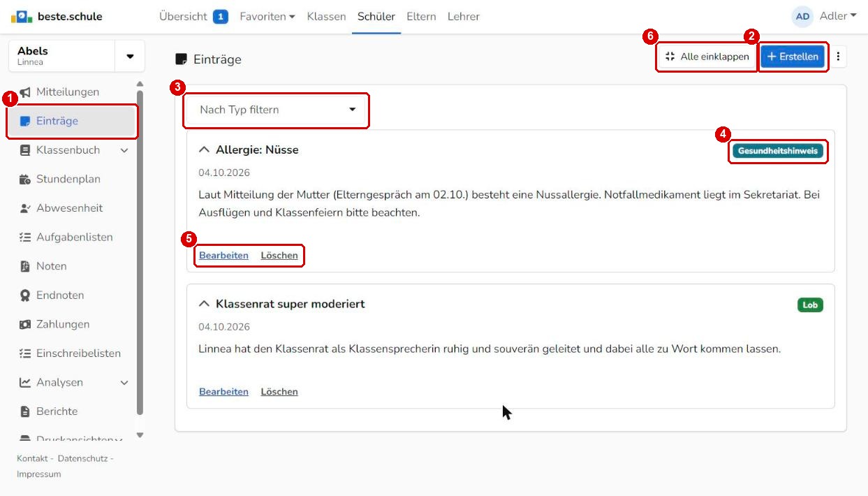Edit the Allergie: Nüsse entry
Image resolution: width=868 pixels, height=496 pixels.
pyautogui.click(x=223, y=256)
